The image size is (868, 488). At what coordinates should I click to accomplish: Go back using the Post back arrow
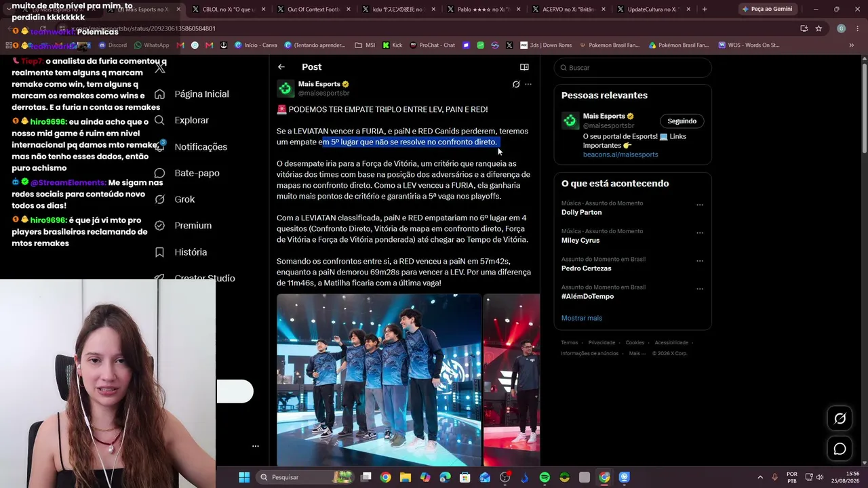(x=281, y=67)
